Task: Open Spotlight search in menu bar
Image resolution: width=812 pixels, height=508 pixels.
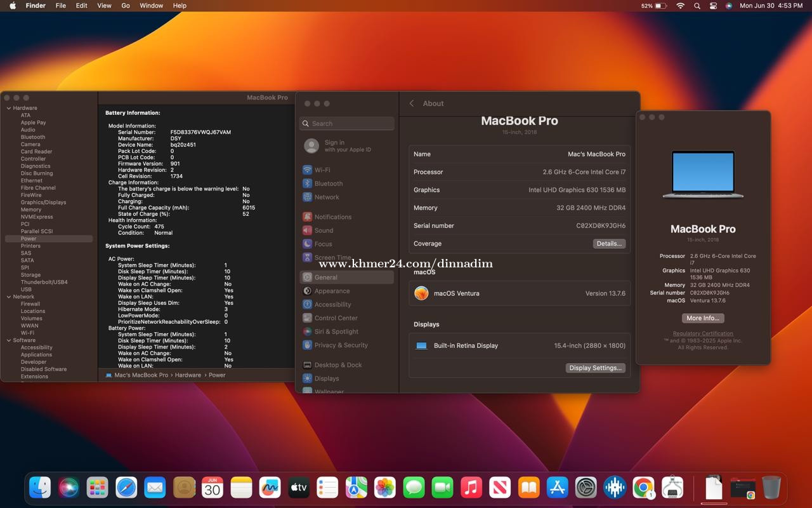Action: pyautogui.click(x=697, y=6)
